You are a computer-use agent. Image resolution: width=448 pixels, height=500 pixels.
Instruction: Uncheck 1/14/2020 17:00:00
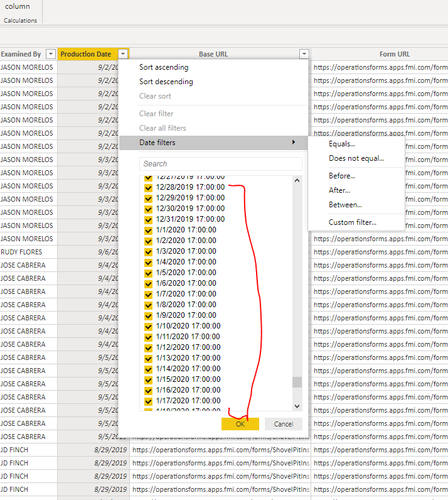click(x=148, y=369)
